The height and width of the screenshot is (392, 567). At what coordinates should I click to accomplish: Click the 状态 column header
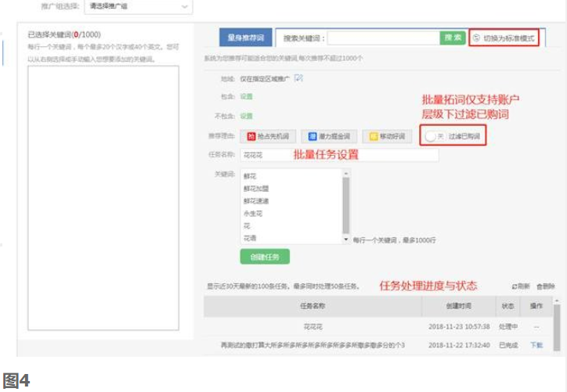coord(507,306)
